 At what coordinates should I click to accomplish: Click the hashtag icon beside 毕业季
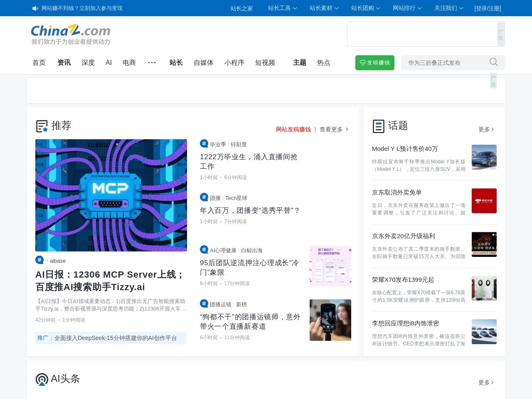tap(204, 143)
